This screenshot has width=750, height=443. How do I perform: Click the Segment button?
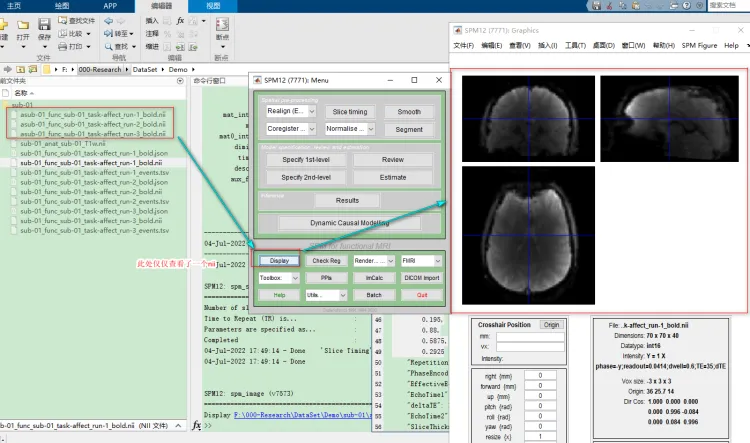(x=409, y=129)
